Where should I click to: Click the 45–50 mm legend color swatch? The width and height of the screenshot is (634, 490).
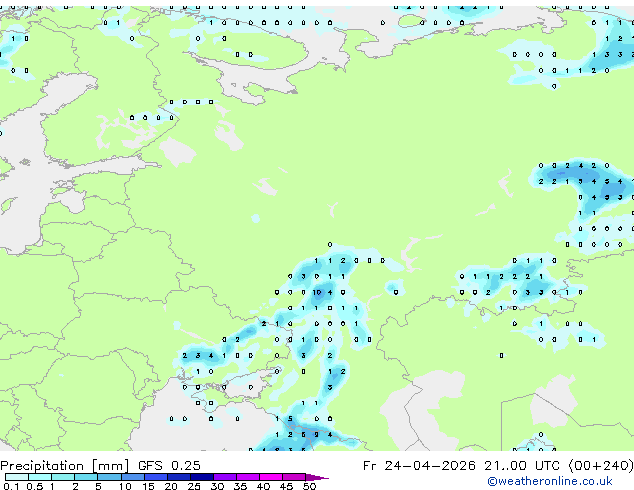click(x=294, y=477)
